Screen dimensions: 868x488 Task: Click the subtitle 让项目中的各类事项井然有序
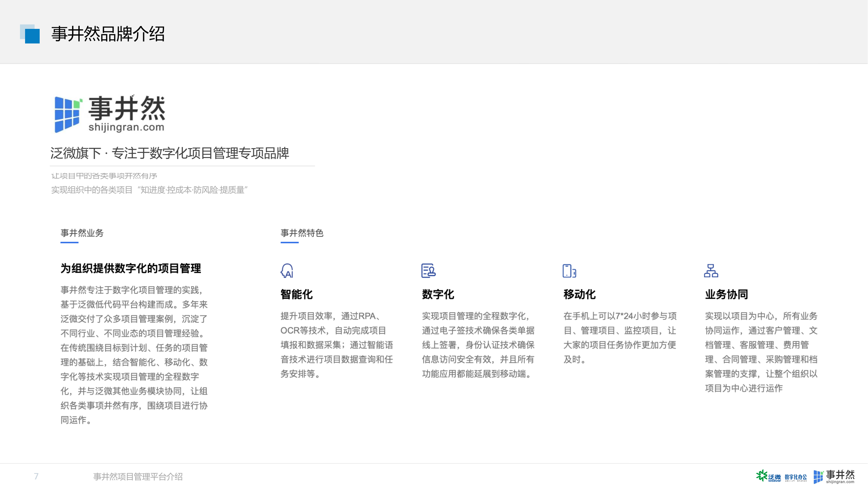pyautogui.click(x=104, y=176)
